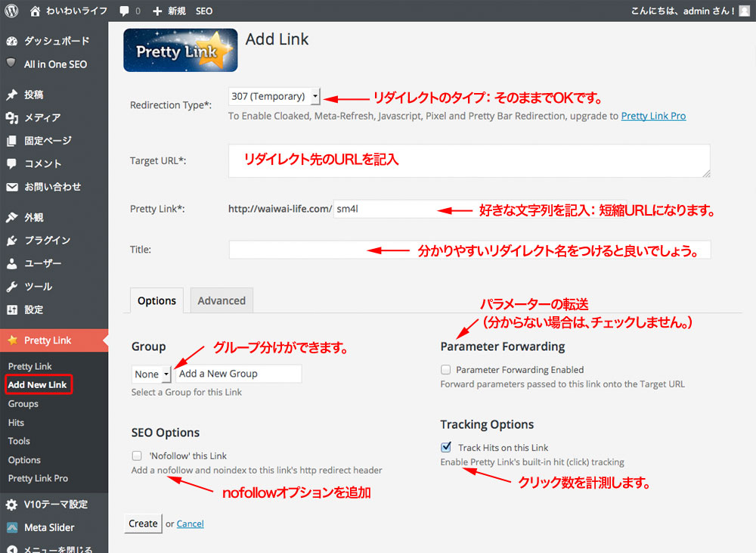
Task: Click the Add a New Group field
Action: click(239, 374)
